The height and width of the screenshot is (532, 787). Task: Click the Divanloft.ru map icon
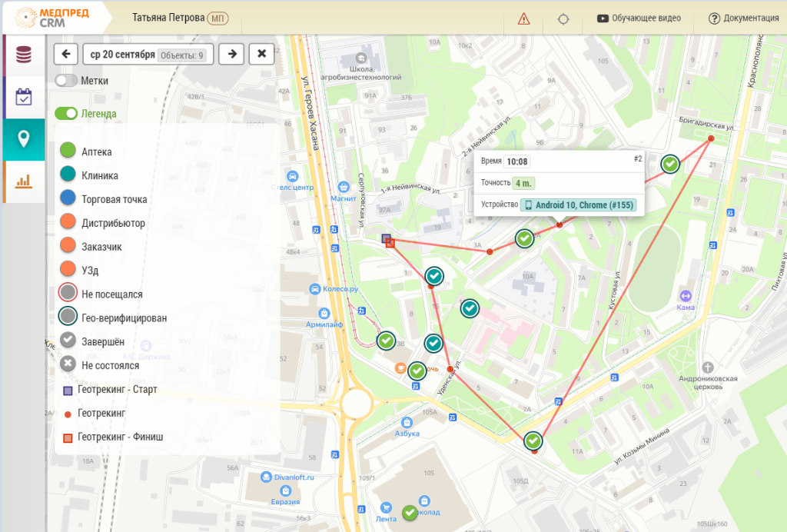(266, 477)
